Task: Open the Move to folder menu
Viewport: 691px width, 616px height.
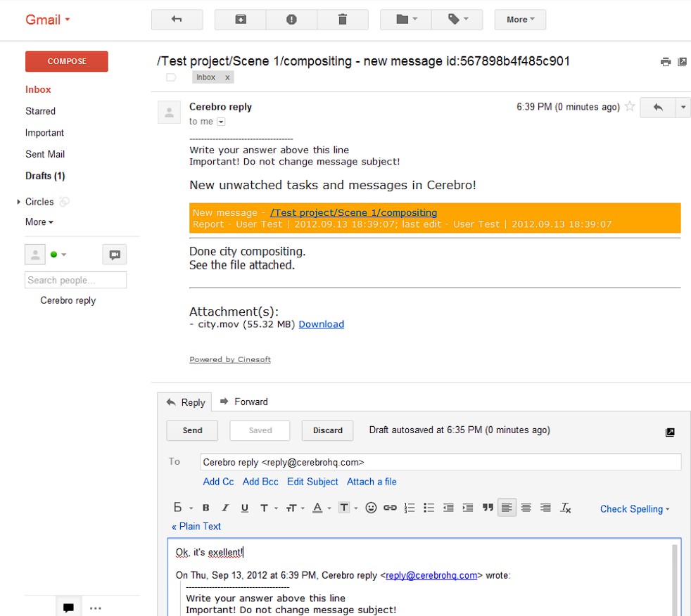Action: tap(406, 20)
